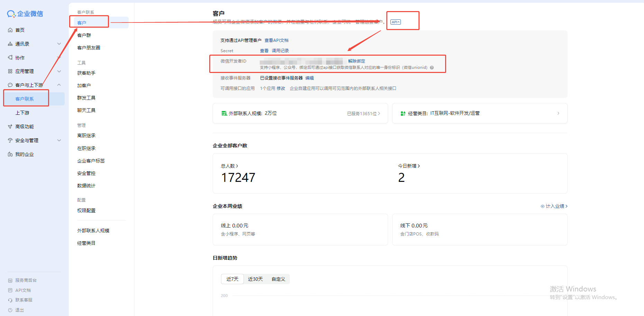644x316 pixels.
Task: Open My Enterprise (我的企业) icon
Action: pyautogui.click(x=10, y=154)
